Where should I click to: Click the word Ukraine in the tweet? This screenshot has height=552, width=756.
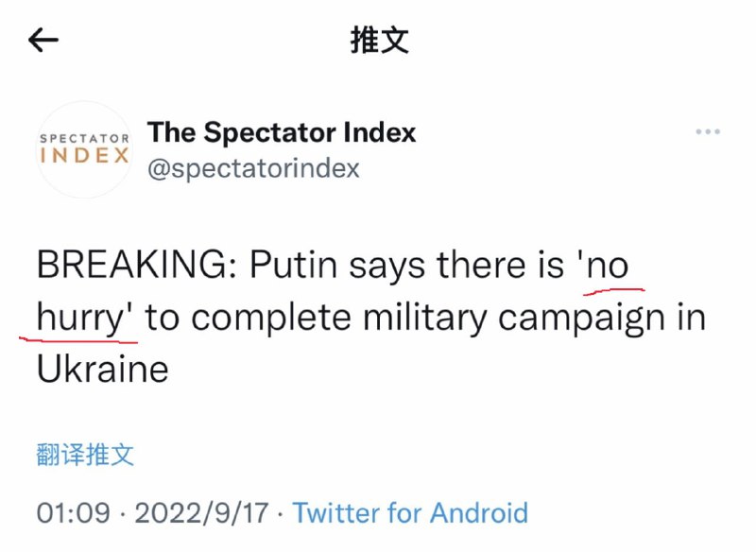(102, 369)
